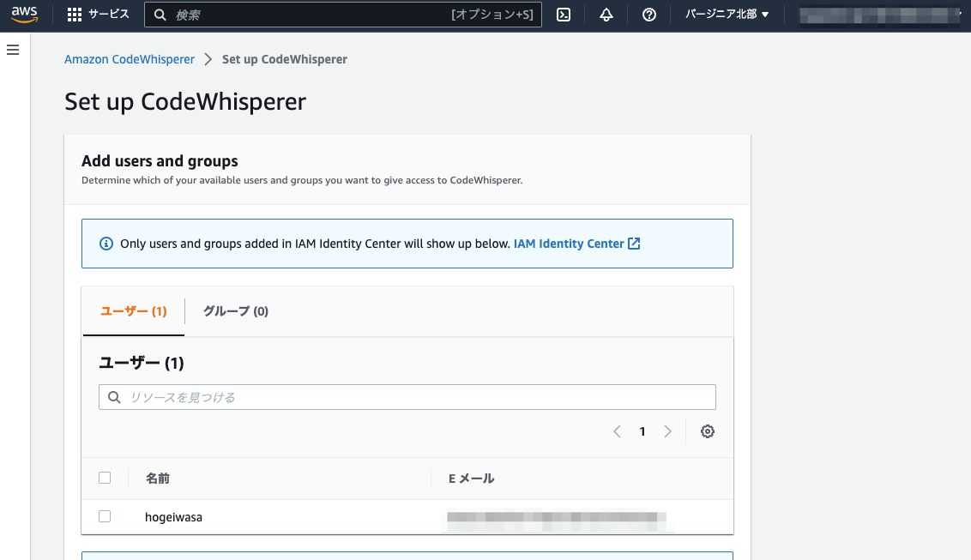The image size is (971, 560).
Task: Click in the リソースを見つける search field
Action: pos(343,396)
